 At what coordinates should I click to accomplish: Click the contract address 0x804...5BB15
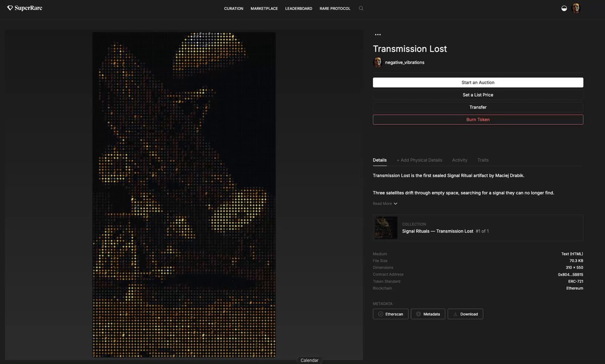coord(570,275)
